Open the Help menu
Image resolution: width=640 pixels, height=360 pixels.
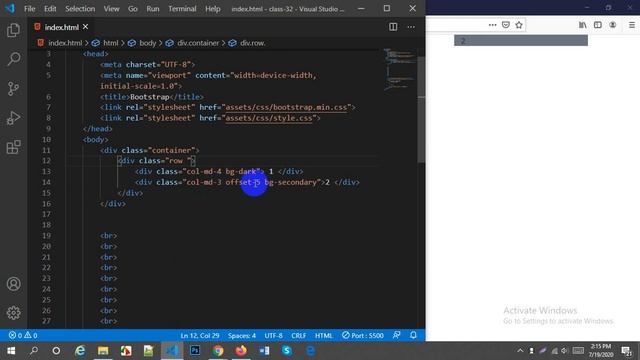(x=213, y=9)
